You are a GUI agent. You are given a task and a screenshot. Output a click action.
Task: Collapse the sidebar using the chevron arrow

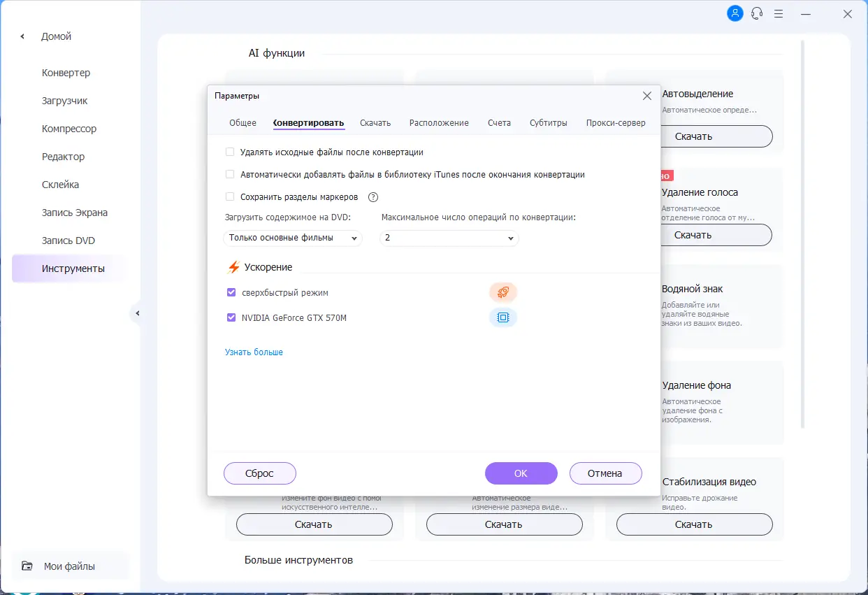coord(137,314)
